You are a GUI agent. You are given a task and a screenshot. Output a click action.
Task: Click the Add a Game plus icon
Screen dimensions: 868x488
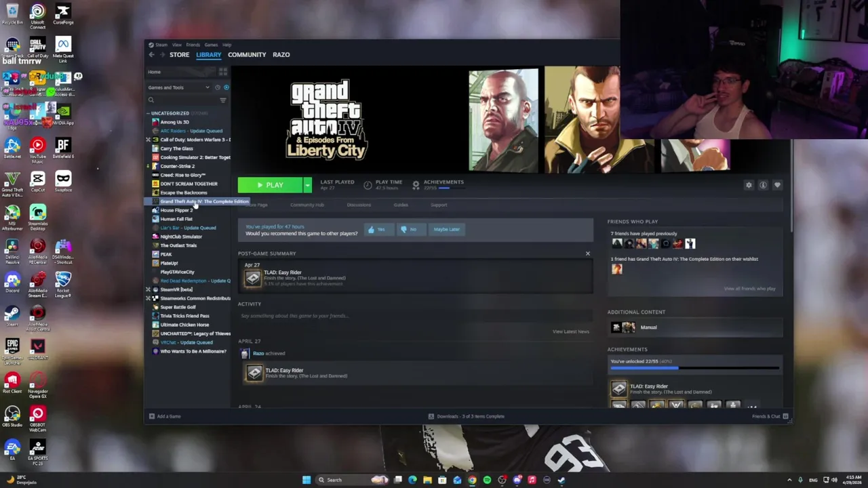coord(152,416)
